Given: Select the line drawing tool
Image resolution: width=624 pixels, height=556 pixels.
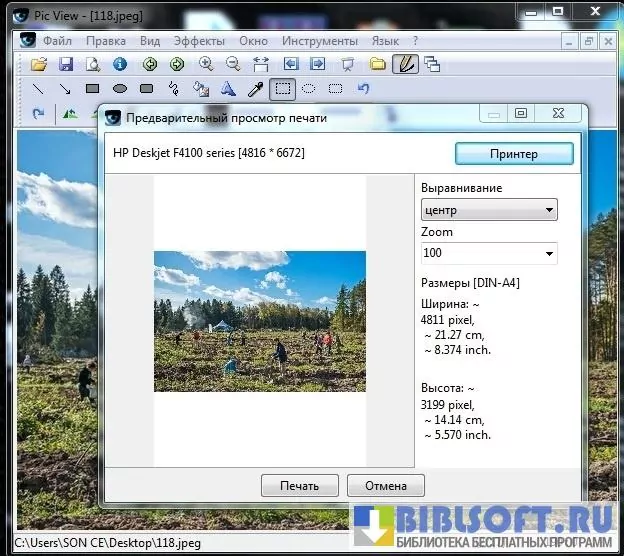Looking at the screenshot, I should coord(39,89).
